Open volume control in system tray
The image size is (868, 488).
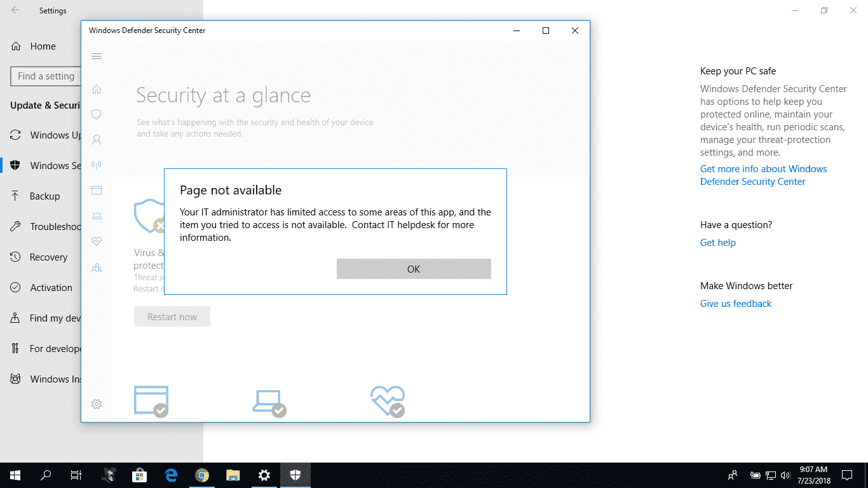[785, 475]
